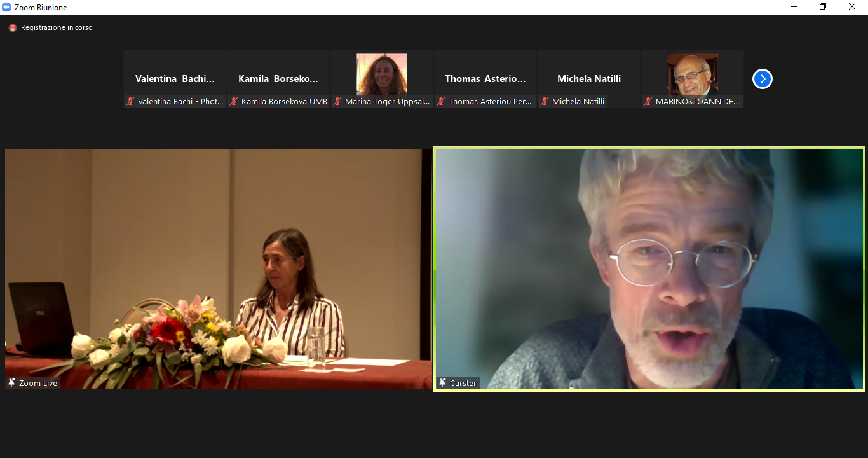This screenshot has width=868, height=458.
Task: Click Carsten's highlighted speaker video
Action: click(x=649, y=269)
